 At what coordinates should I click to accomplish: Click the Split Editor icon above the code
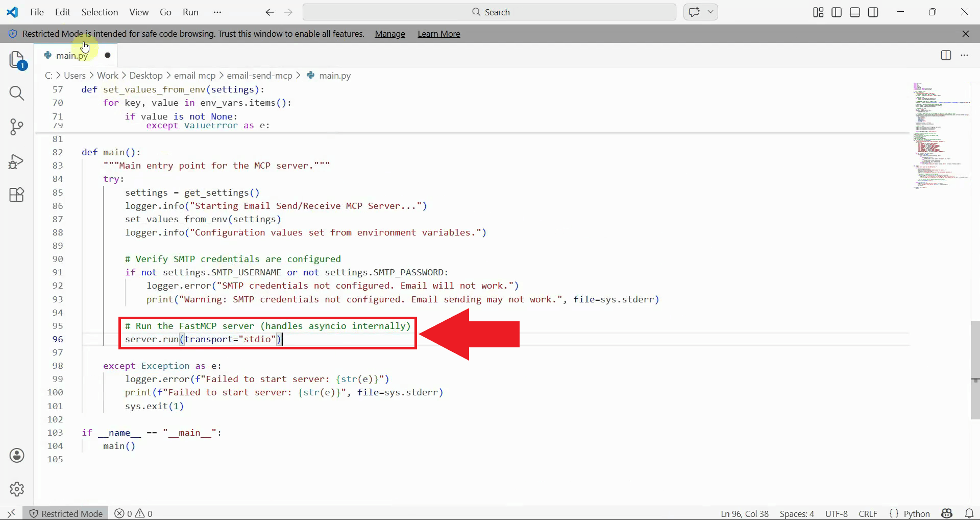pos(946,55)
